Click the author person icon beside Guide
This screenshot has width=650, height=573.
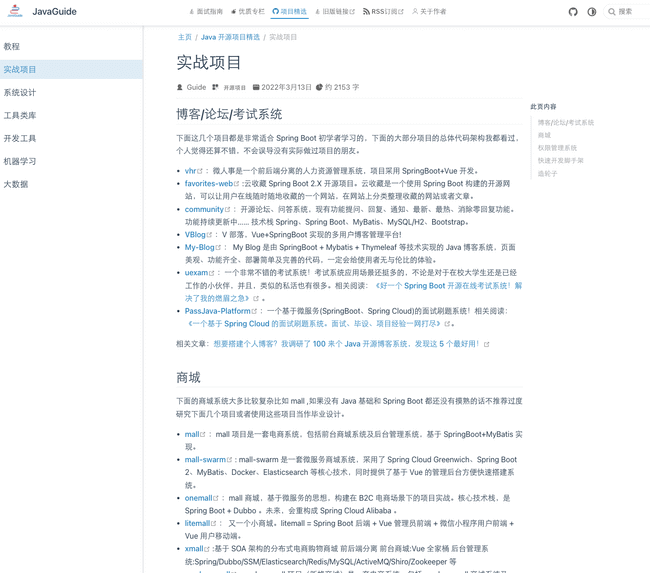[x=179, y=87]
